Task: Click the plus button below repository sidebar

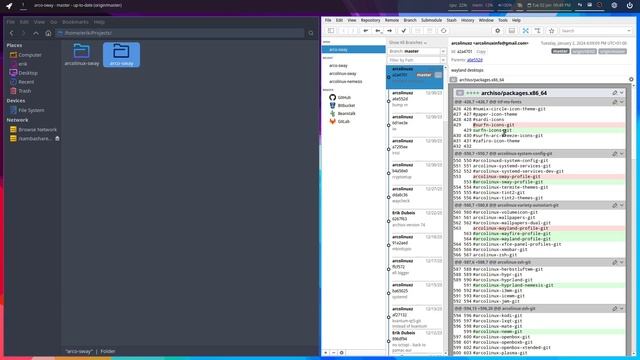Action: (326, 353)
